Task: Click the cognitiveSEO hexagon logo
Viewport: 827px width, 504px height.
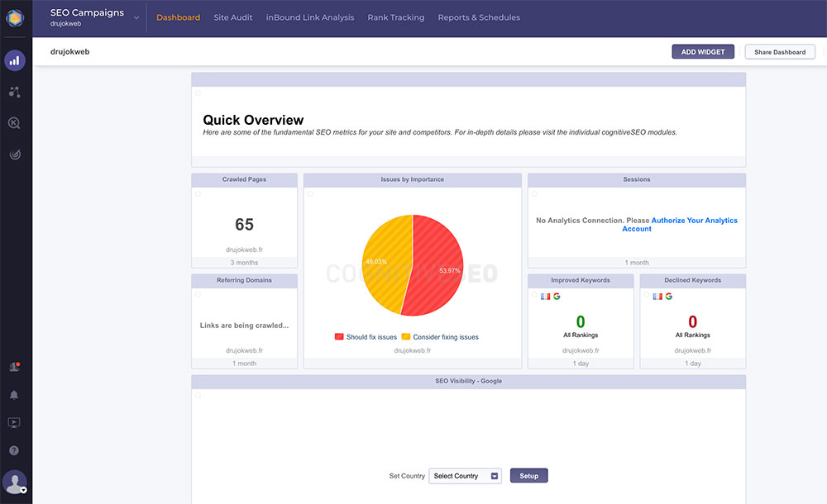Action: (15, 18)
